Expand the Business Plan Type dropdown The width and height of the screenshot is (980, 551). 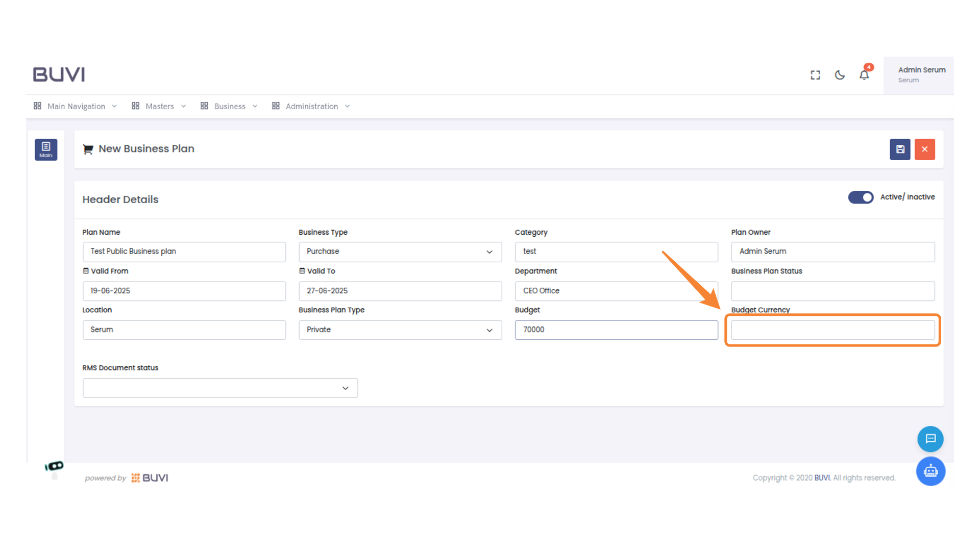coord(400,330)
